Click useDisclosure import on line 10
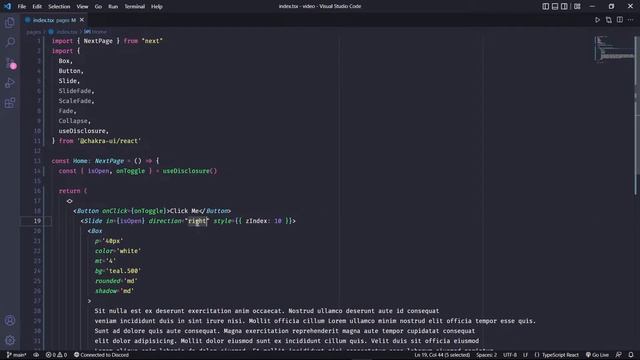This screenshot has width=640, height=360. click(83, 131)
